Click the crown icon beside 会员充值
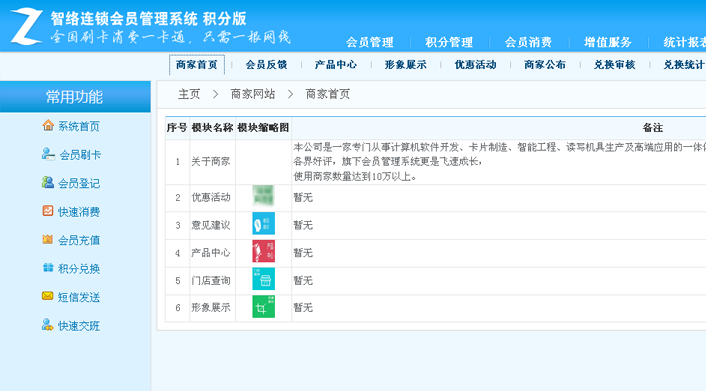The image size is (706, 391). (x=48, y=239)
